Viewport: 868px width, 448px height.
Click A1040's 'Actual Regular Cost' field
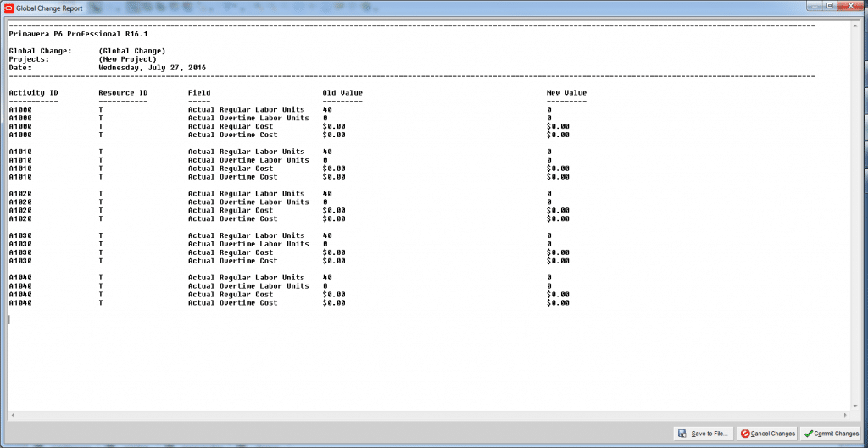pos(231,294)
